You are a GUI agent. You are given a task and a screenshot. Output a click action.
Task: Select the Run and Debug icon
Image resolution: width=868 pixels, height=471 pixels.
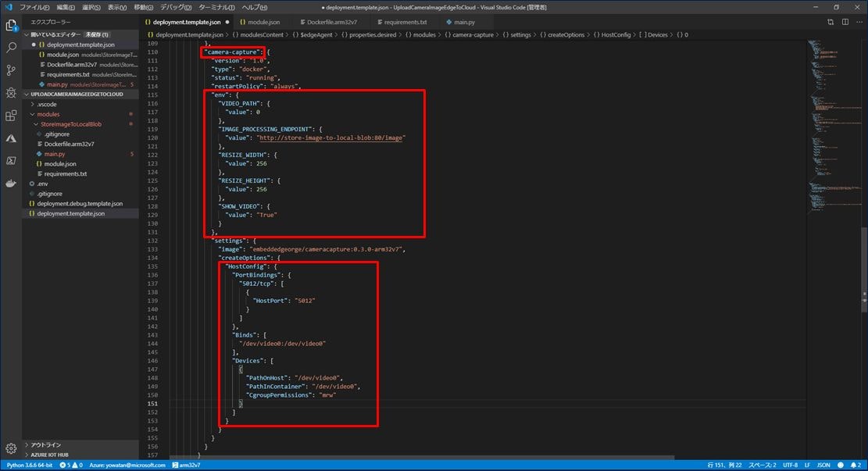click(x=11, y=92)
